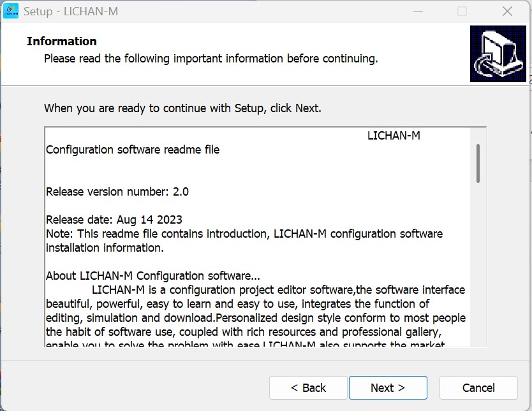The image size is (532, 411).
Task: Click 'About LICHAN-M Configuration software...' line
Action: (153, 276)
